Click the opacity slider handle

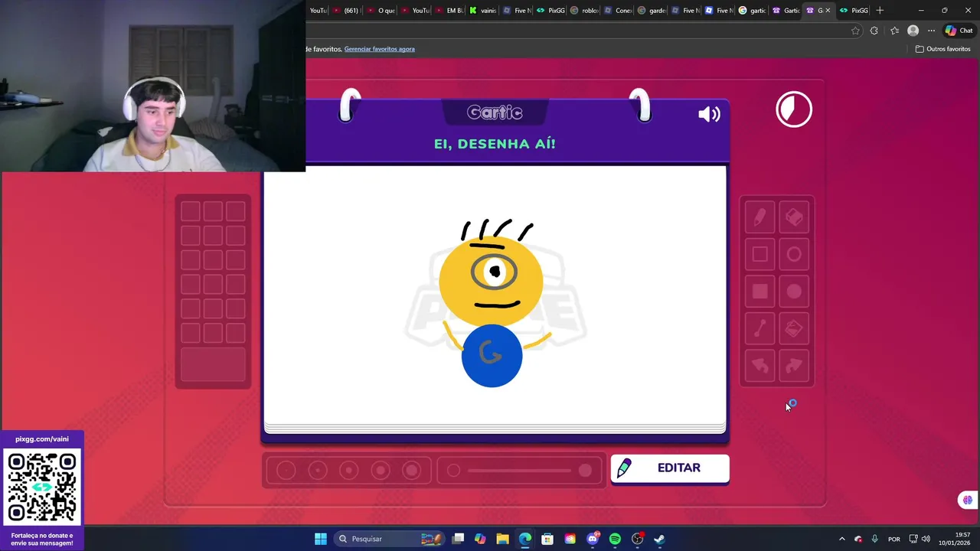pos(585,471)
